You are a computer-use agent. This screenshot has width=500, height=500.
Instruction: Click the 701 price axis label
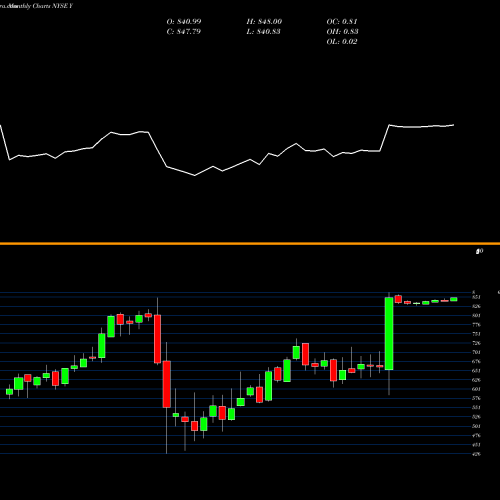tap(476, 352)
